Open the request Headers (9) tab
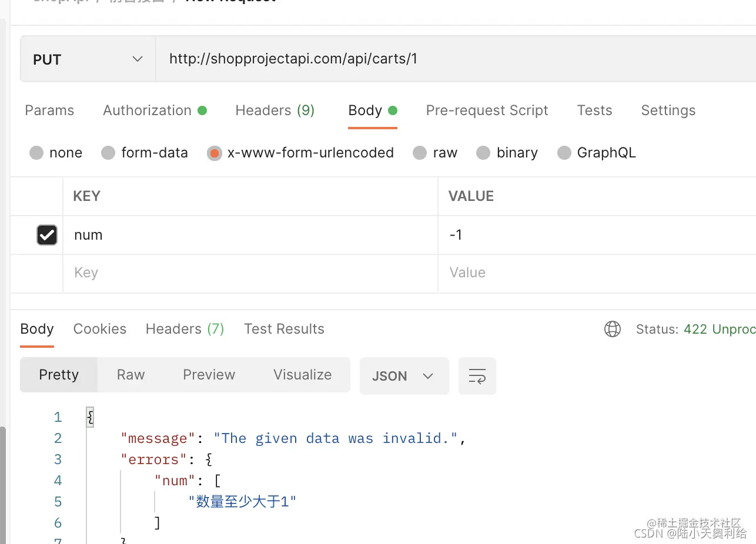Viewport: 756px width, 544px height. (275, 110)
